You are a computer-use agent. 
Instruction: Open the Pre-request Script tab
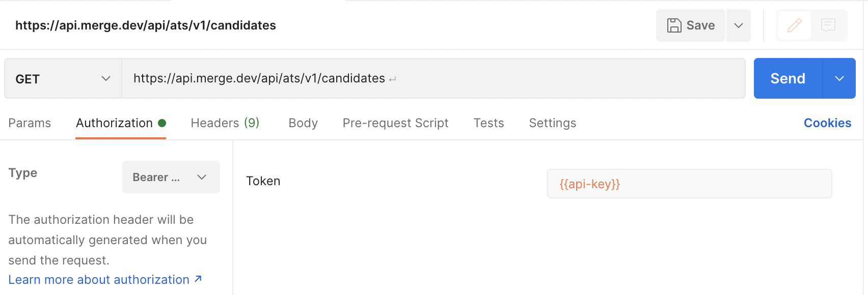395,123
